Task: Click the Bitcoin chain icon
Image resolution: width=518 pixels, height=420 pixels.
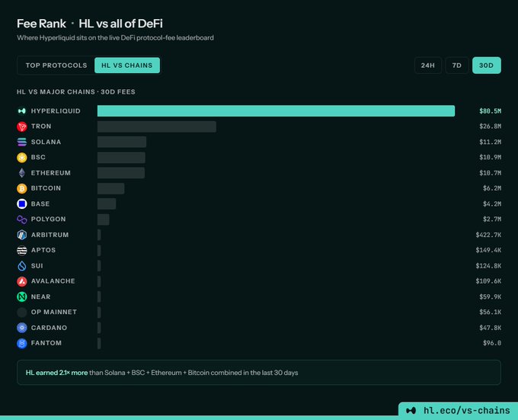Action: pyautogui.click(x=22, y=188)
